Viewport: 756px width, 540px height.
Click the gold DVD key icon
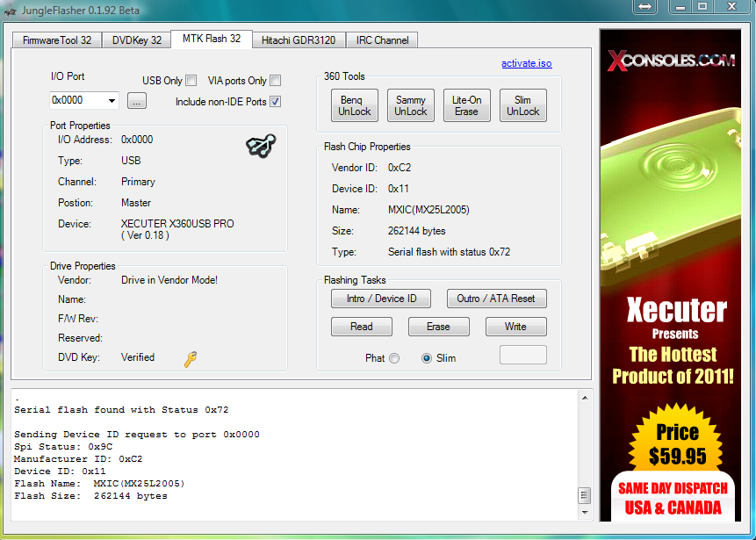(x=191, y=359)
